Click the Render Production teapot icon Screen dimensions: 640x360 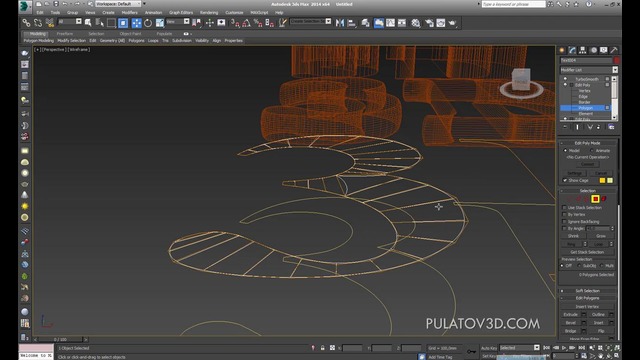click(452, 23)
